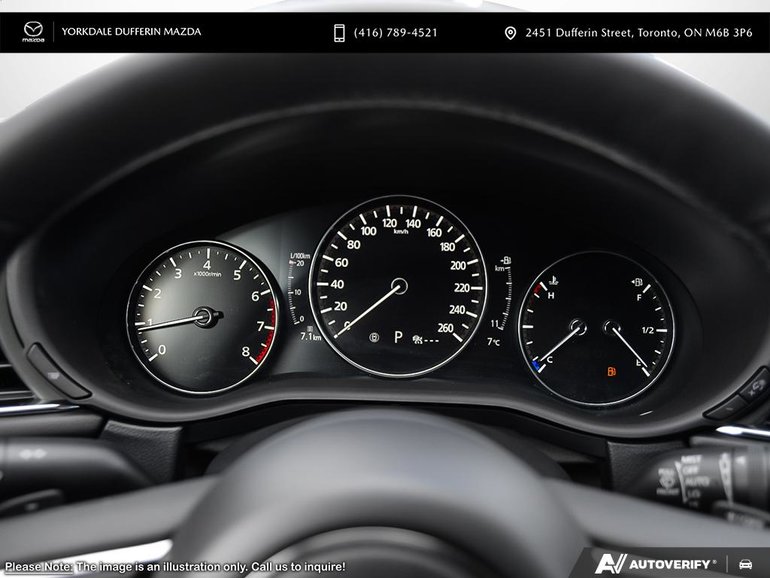Image resolution: width=770 pixels, height=578 pixels.
Task: Click the 'Please Note' illustration disclaimer text
Action: point(175,566)
